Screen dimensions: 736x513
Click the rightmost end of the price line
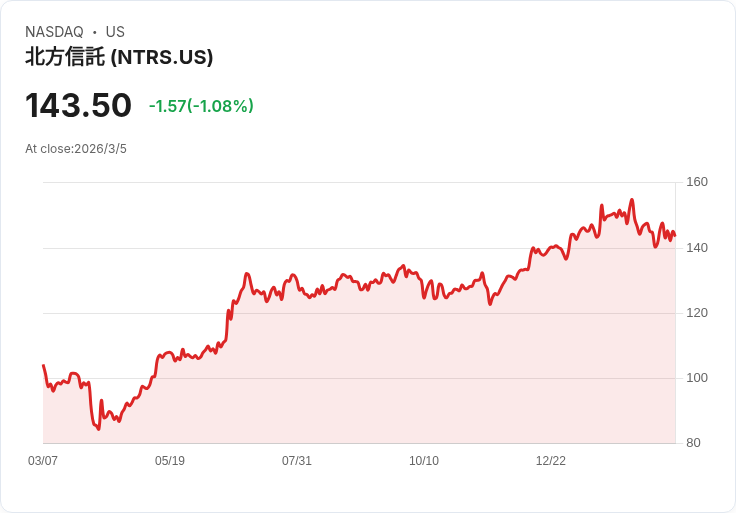[675, 236]
